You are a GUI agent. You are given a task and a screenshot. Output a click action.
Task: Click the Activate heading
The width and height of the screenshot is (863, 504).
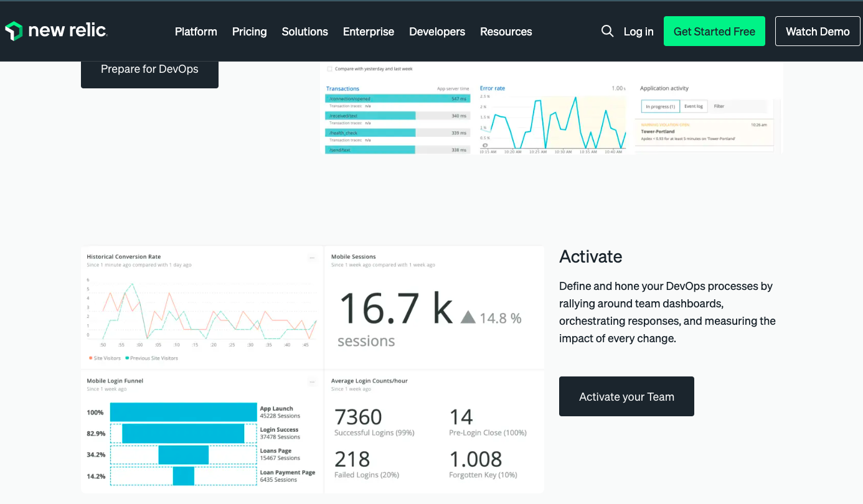591,256
